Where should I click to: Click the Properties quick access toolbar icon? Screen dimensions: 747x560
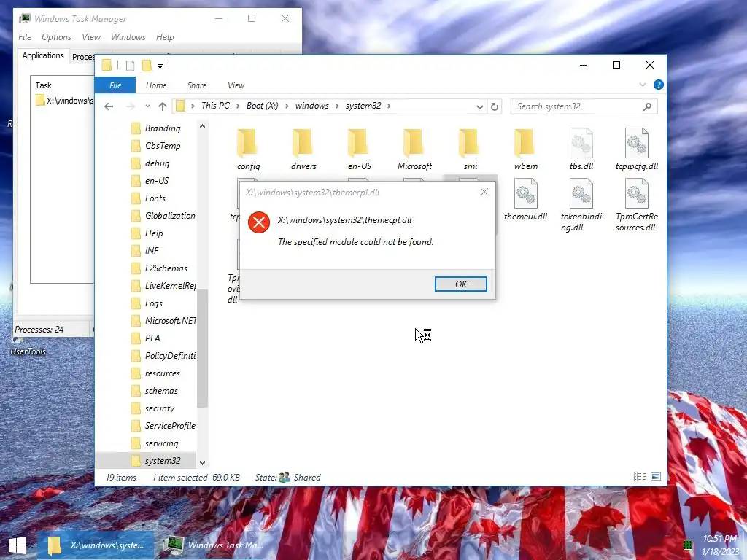[x=130, y=66]
